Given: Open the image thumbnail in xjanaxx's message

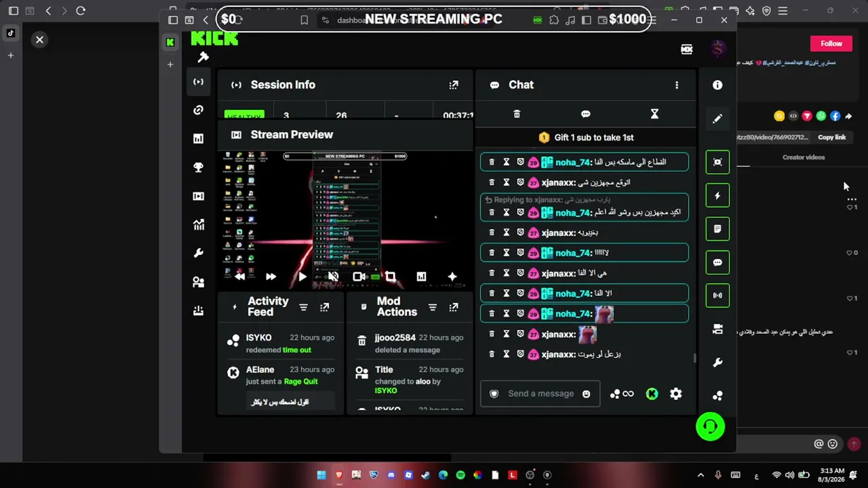Looking at the screenshot, I should [x=587, y=334].
